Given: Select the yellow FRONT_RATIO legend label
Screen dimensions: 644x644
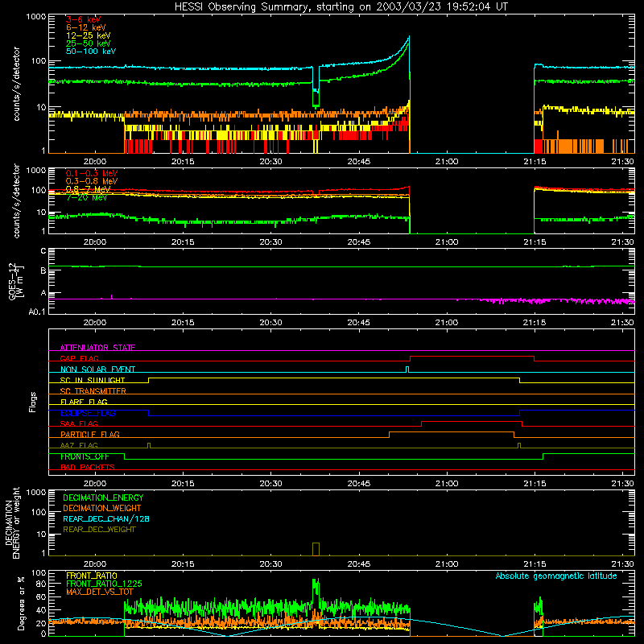Looking at the screenshot, I should (x=92, y=576).
